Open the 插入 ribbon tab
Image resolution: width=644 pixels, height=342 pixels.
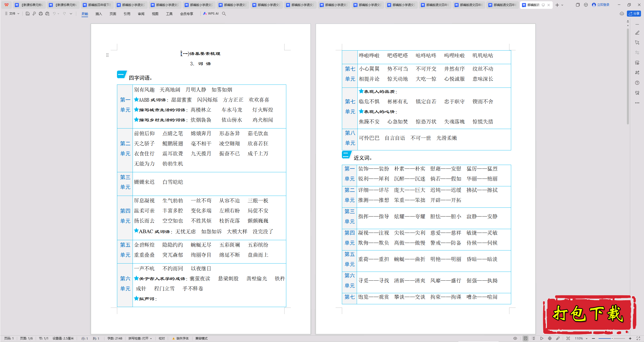99,14
